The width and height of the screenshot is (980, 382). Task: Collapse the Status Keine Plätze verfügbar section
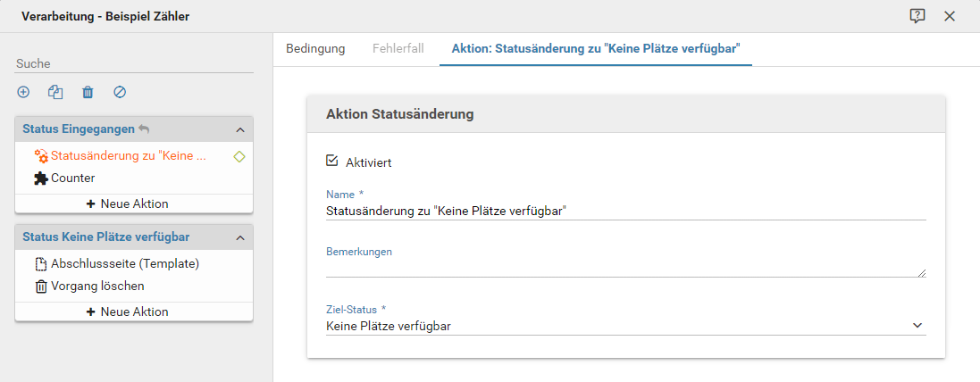pos(239,237)
